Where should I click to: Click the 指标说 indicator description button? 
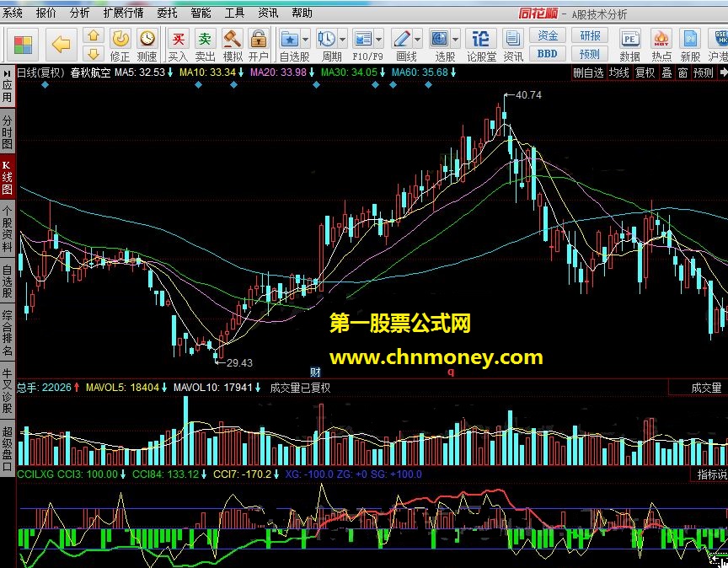pyautogui.click(x=712, y=474)
